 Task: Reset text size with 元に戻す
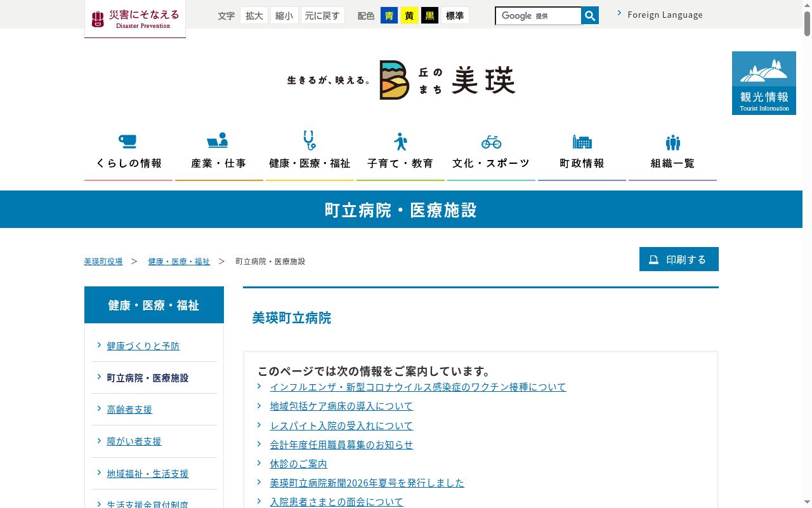coord(322,16)
